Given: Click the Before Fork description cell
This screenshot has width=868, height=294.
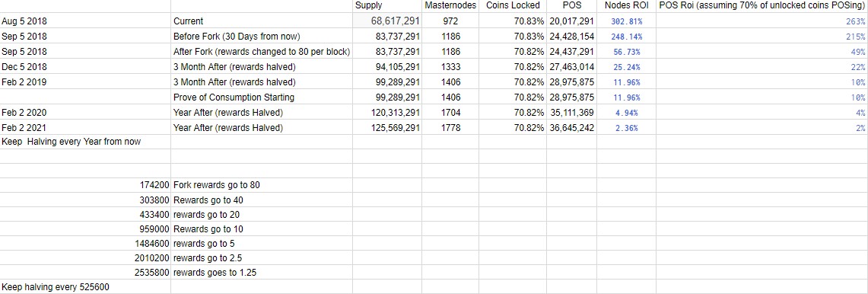Looking at the screenshot, I should click(262, 37).
